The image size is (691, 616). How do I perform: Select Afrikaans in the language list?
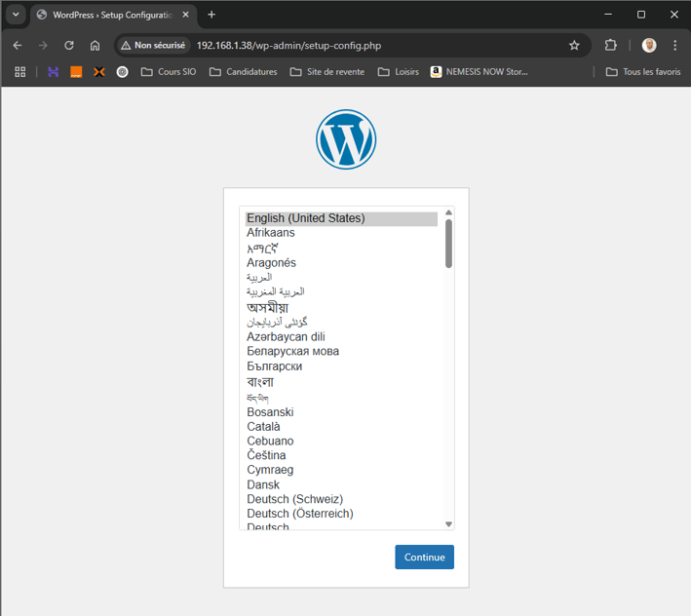(341, 233)
